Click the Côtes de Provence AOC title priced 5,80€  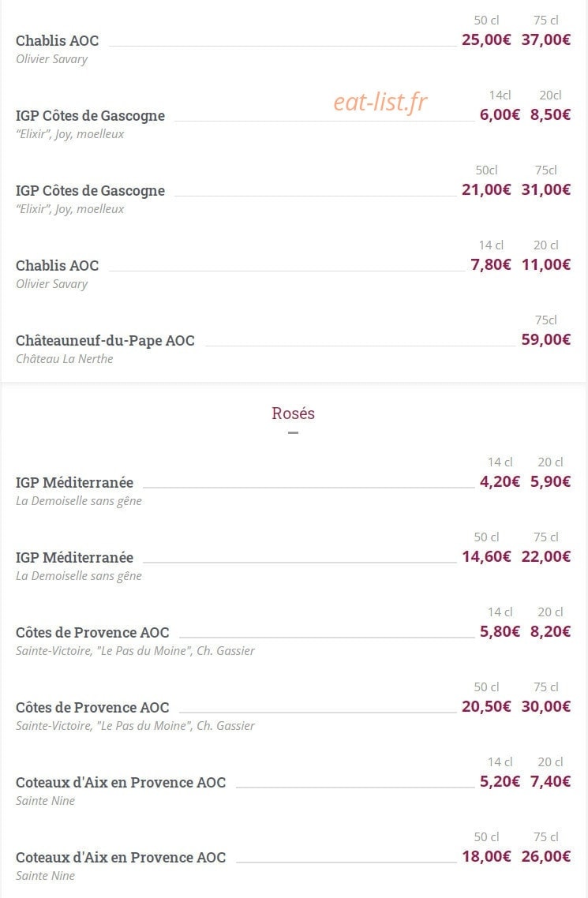click(x=92, y=632)
